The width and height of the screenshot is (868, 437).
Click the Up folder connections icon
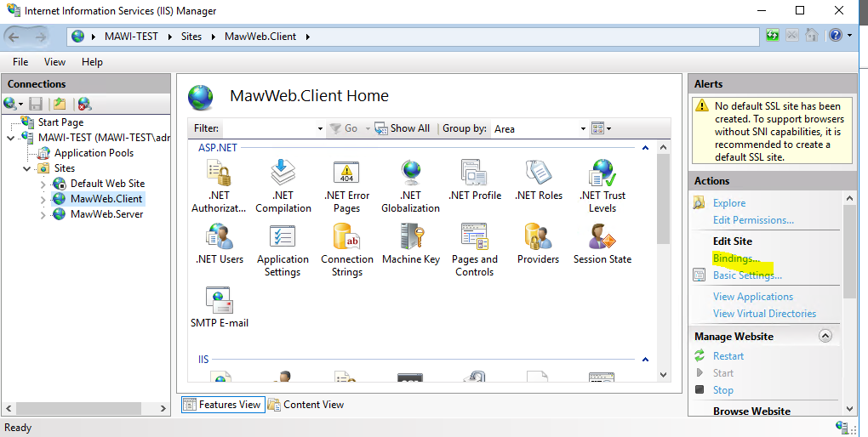tap(60, 104)
